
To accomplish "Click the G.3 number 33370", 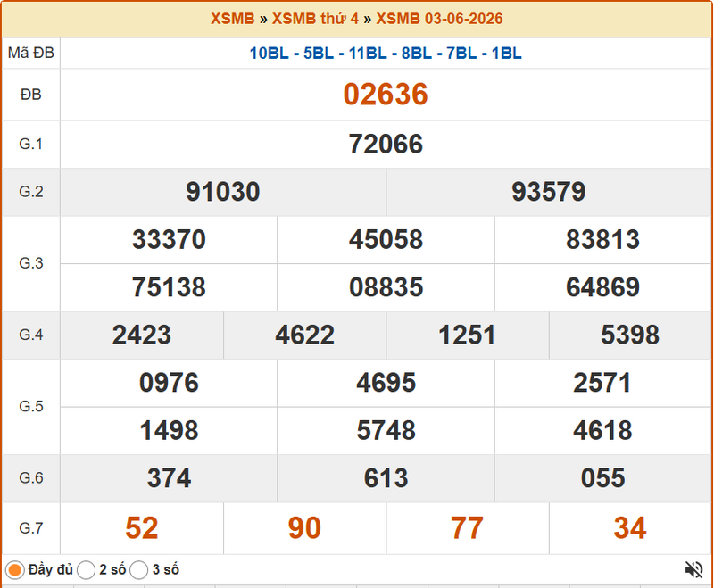I will 169,239.
